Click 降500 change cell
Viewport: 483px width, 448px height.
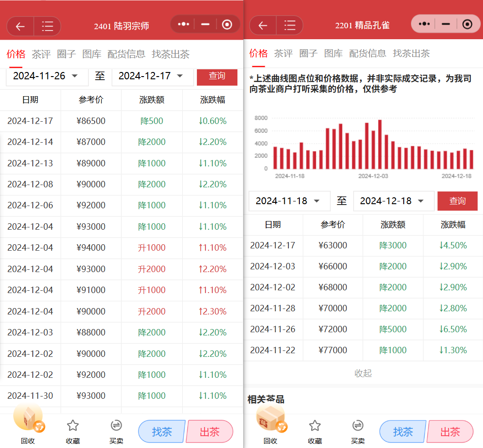coord(152,121)
